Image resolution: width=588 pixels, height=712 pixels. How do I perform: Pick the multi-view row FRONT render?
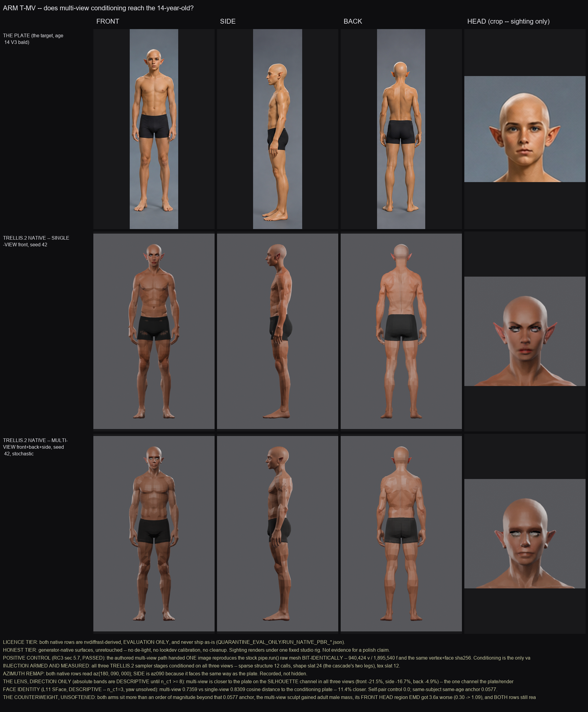(x=154, y=534)
